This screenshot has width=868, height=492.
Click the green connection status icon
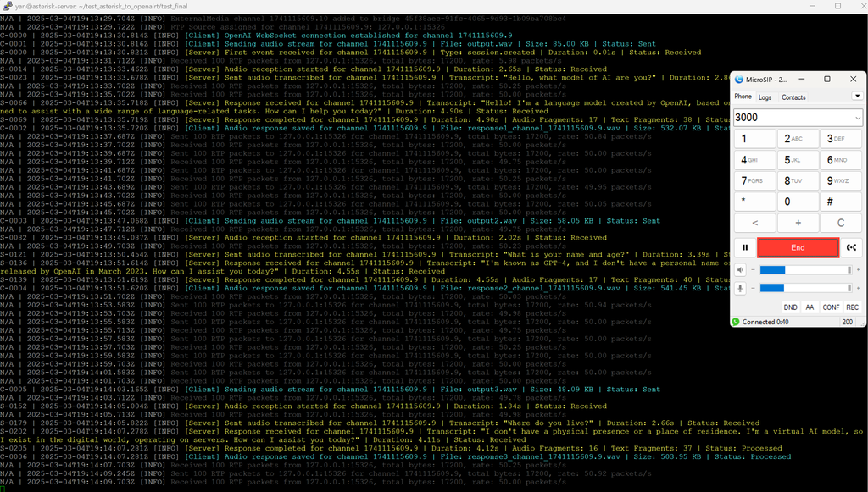tap(737, 322)
